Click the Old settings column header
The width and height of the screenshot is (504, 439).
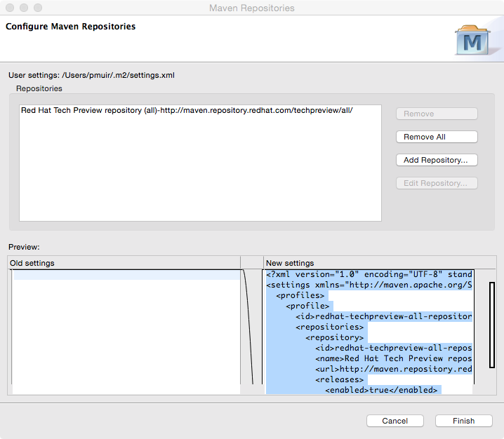point(124,263)
